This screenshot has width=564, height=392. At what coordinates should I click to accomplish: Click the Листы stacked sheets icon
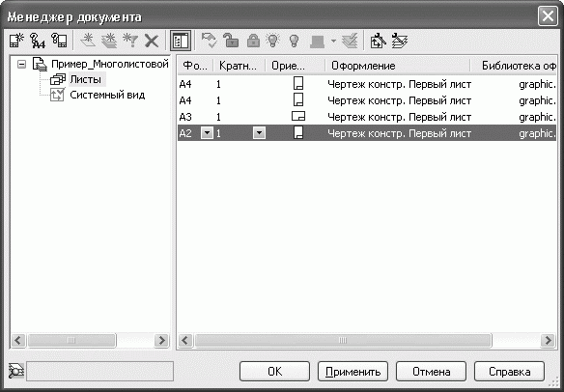pos(58,79)
